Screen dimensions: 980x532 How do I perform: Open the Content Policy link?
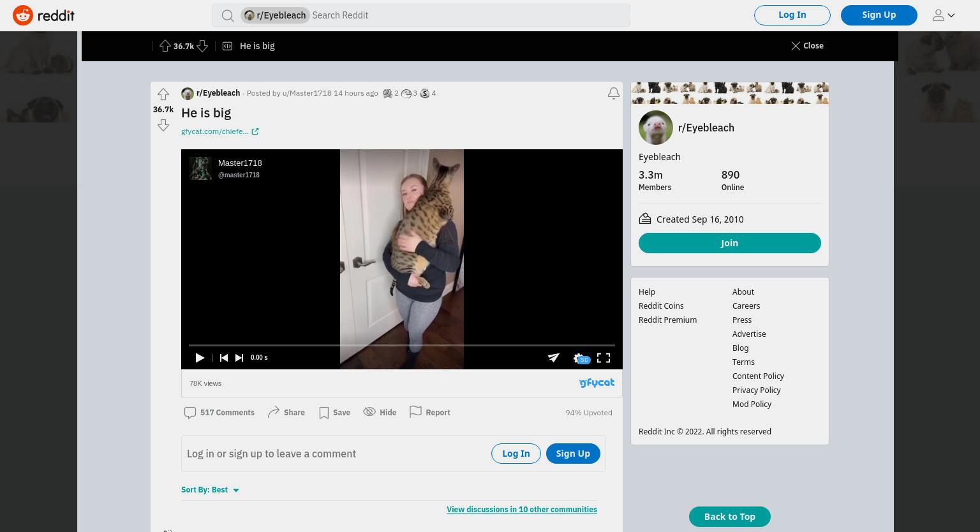tap(758, 376)
